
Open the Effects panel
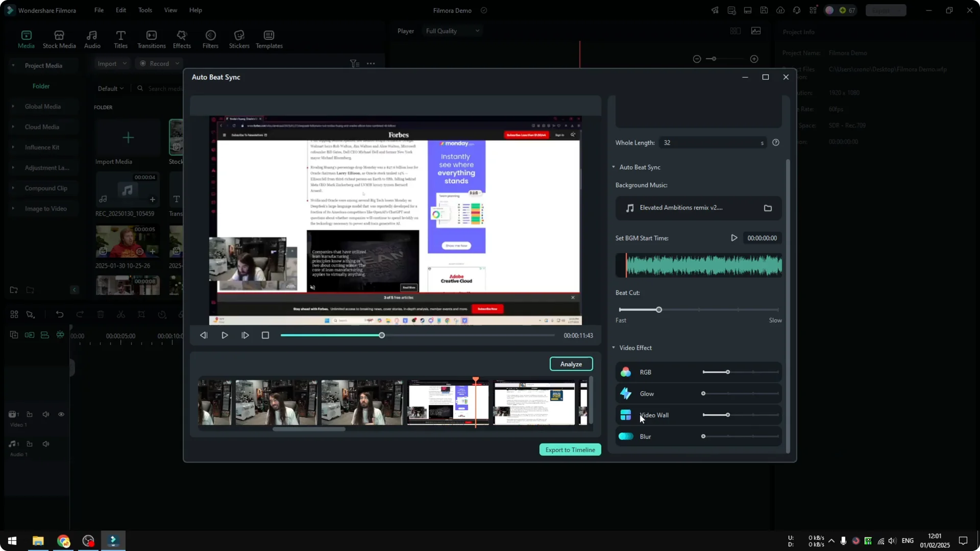[182, 39]
